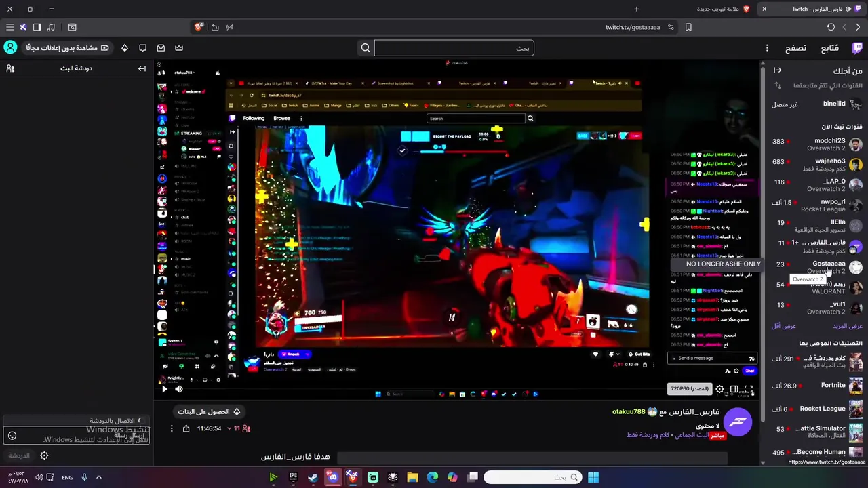Toggle the browser sidebar panel
This screenshot has width=868, height=488.
[37, 27]
